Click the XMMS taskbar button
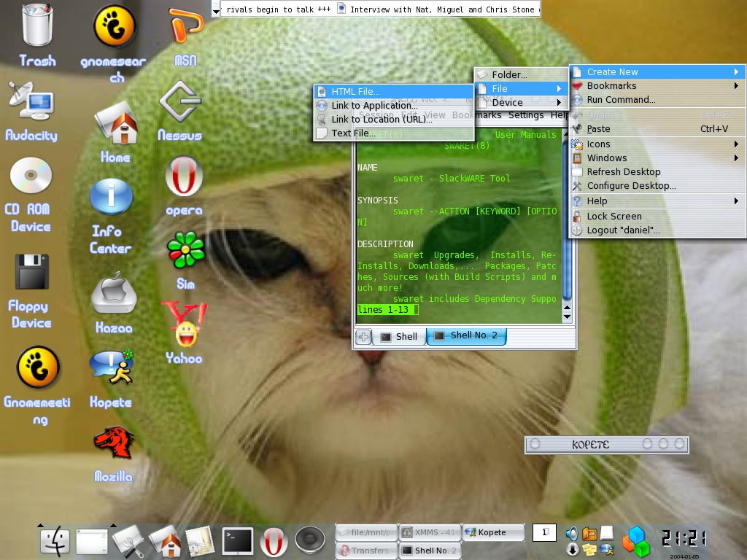Image resolution: width=747 pixels, height=560 pixels. pos(430,532)
